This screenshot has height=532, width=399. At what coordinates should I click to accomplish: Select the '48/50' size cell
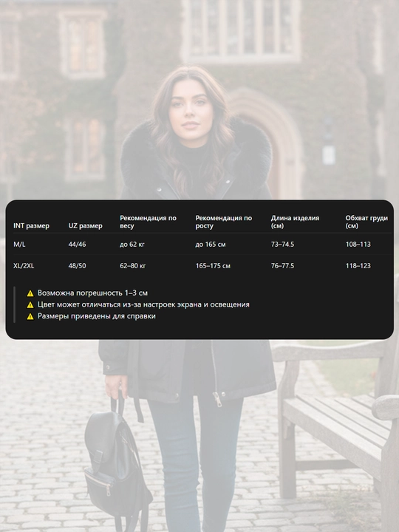tap(77, 266)
